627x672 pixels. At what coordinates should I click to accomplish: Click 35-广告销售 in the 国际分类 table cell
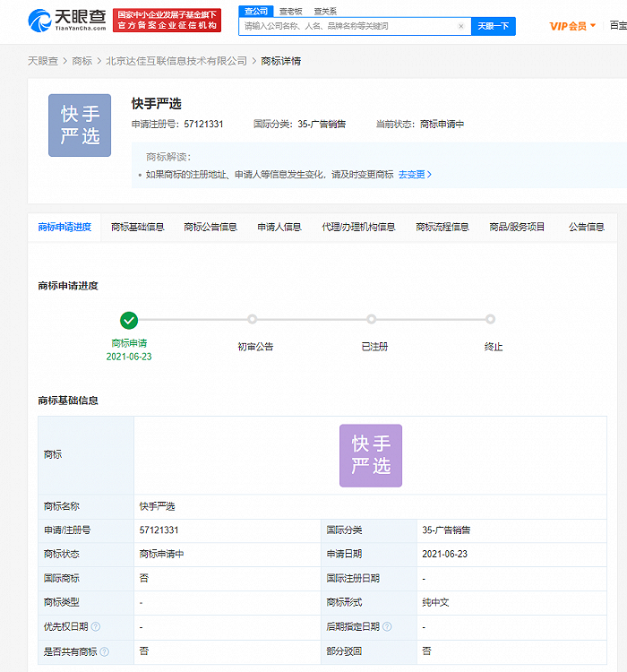446,530
